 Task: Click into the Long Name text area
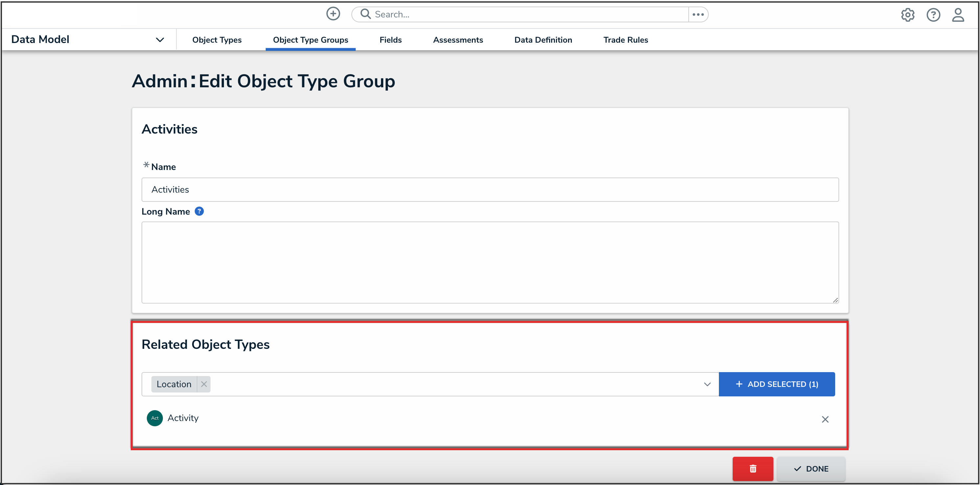coord(490,262)
